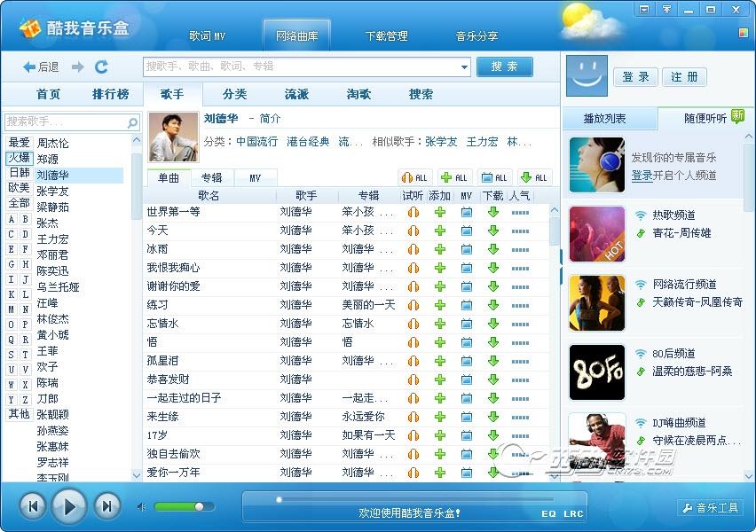Open similar singer 张学友 link

click(441, 142)
